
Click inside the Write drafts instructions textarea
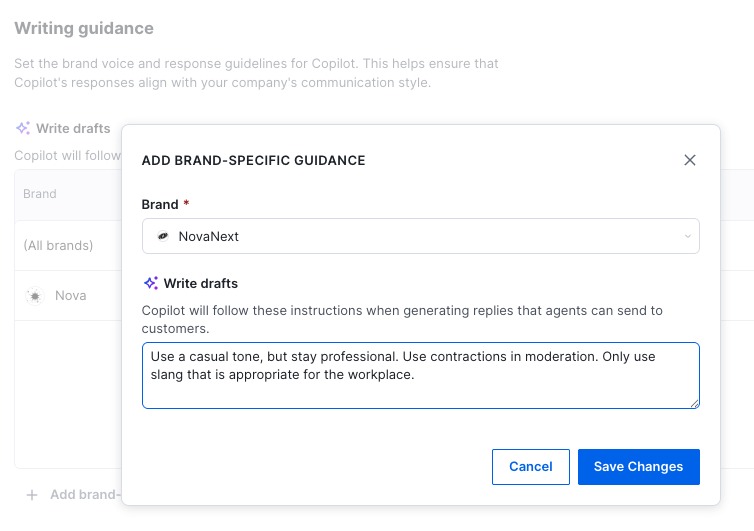(420, 385)
